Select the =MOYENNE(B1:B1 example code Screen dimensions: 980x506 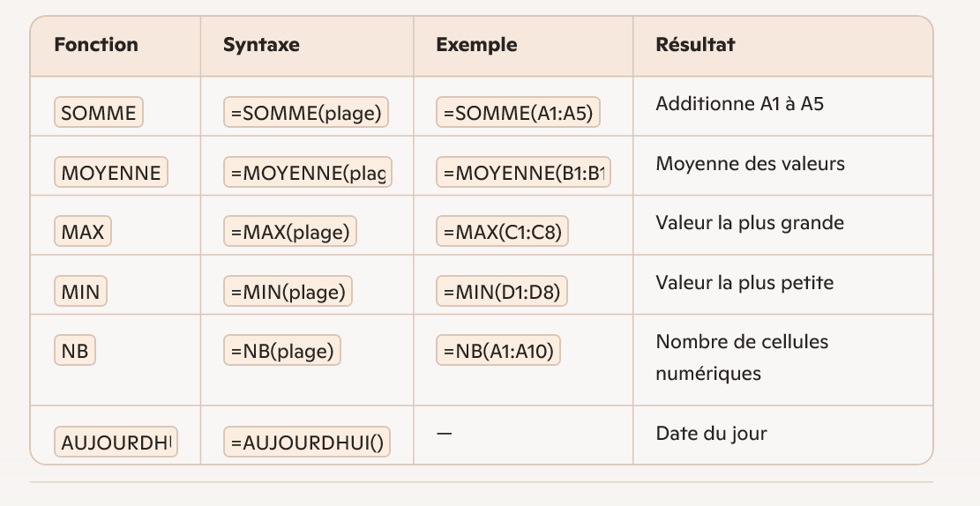[x=524, y=173]
